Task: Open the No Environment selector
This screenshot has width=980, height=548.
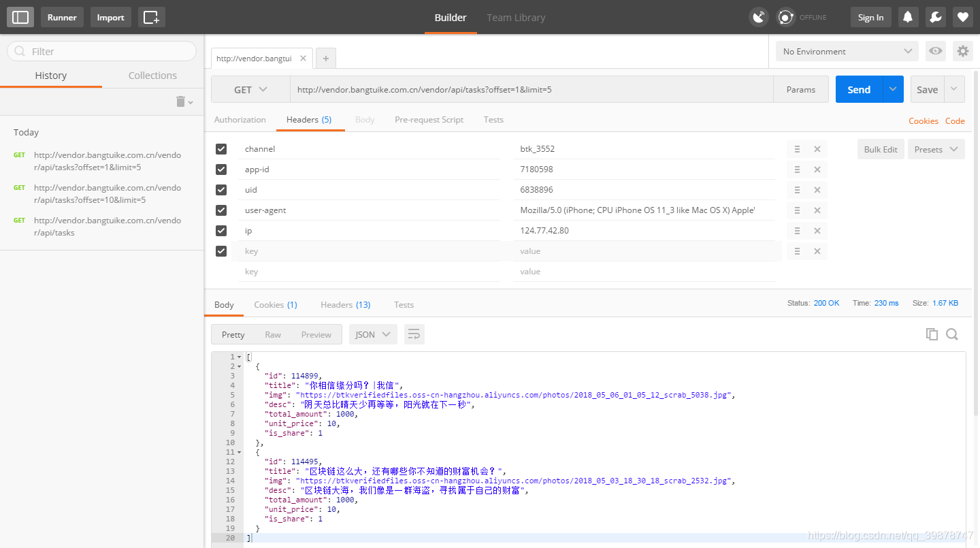Action: [x=847, y=51]
